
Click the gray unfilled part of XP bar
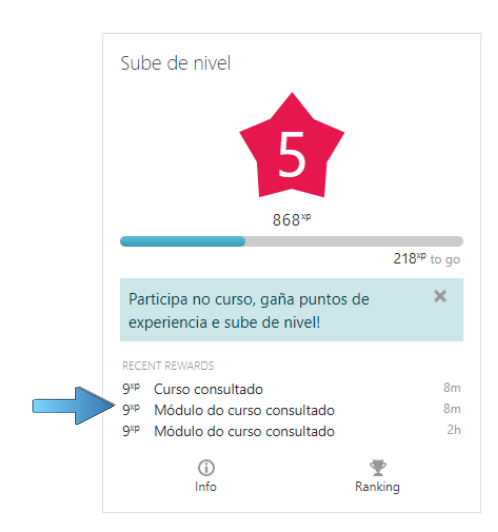[354, 241]
